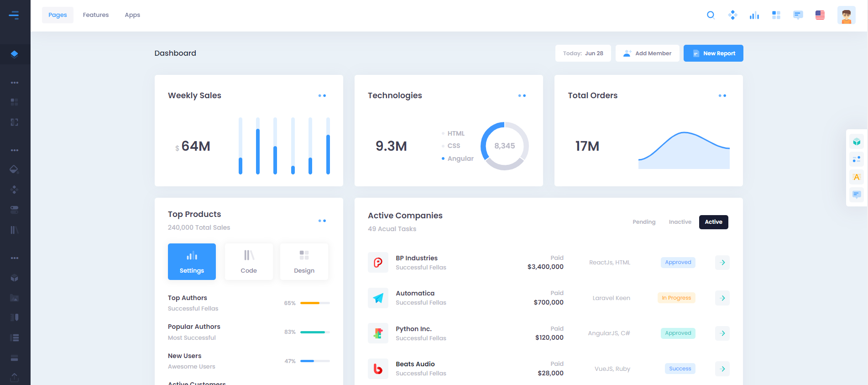Switch to Inactive companies filter
Image resolution: width=868 pixels, height=385 pixels.
[x=680, y=222]
